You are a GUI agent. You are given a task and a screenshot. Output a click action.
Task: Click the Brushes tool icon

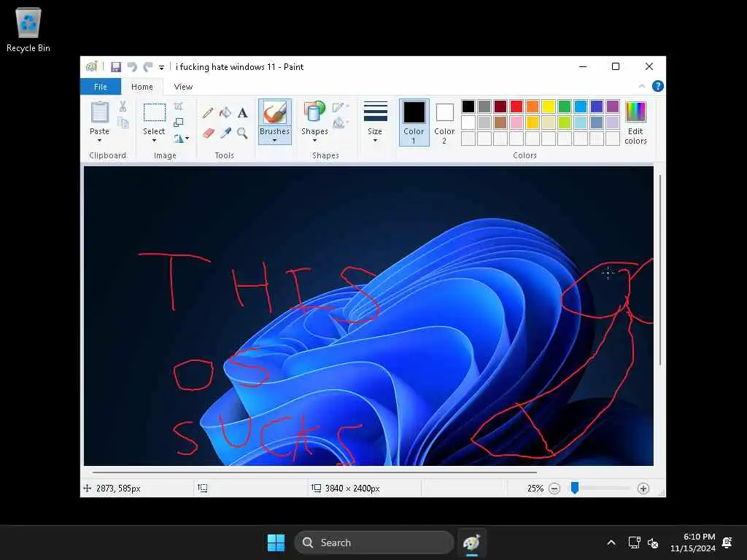[275, 113]
